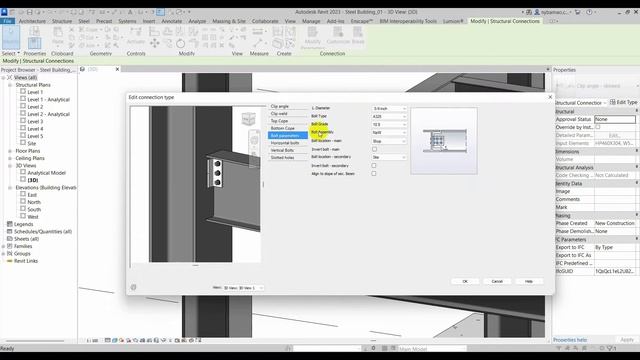Expand Floor Plans in Project Browser

pyautogui.click(x=10, y=151)
